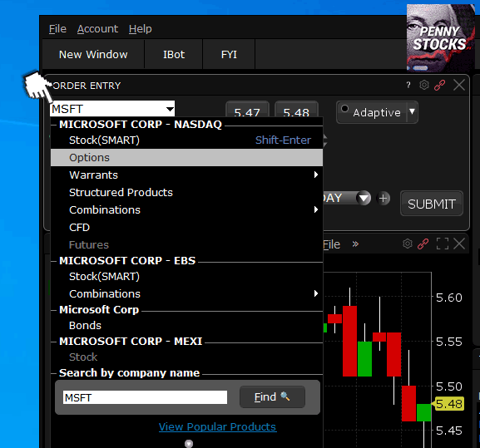Maximize the chart panel
Image resolution: width=480 pixels, height=448 pixels.
pos(443,244)
